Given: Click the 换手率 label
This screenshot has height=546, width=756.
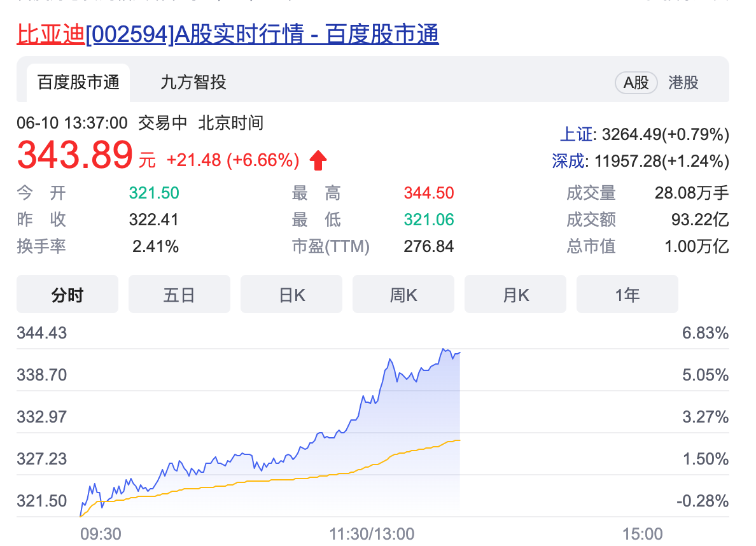Looking at the screenshot, I should tap(41, 246).
